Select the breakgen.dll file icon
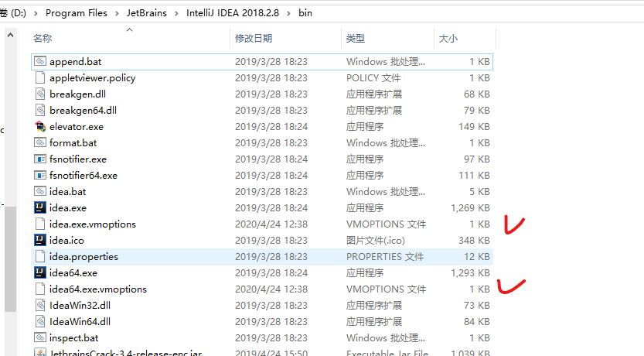644x356 pixels. 40,94
